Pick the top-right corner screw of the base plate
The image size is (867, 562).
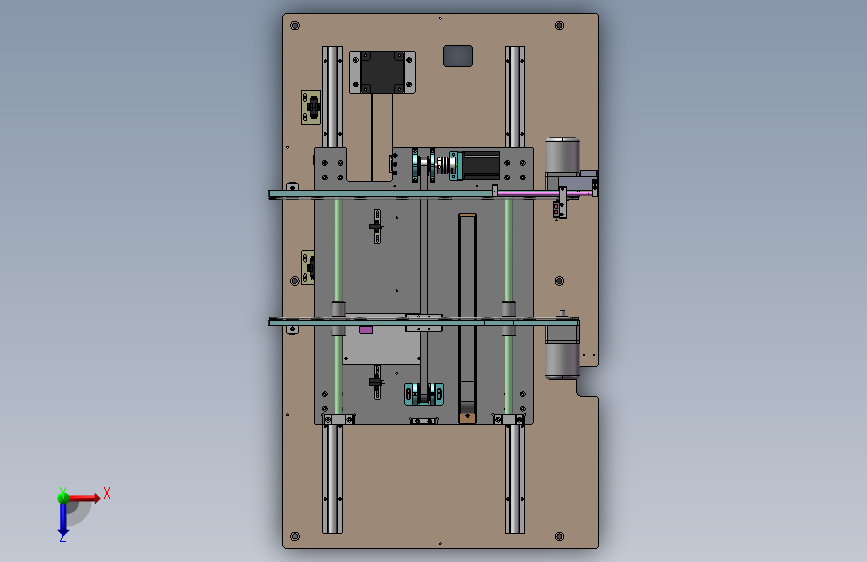click(559, 25)
